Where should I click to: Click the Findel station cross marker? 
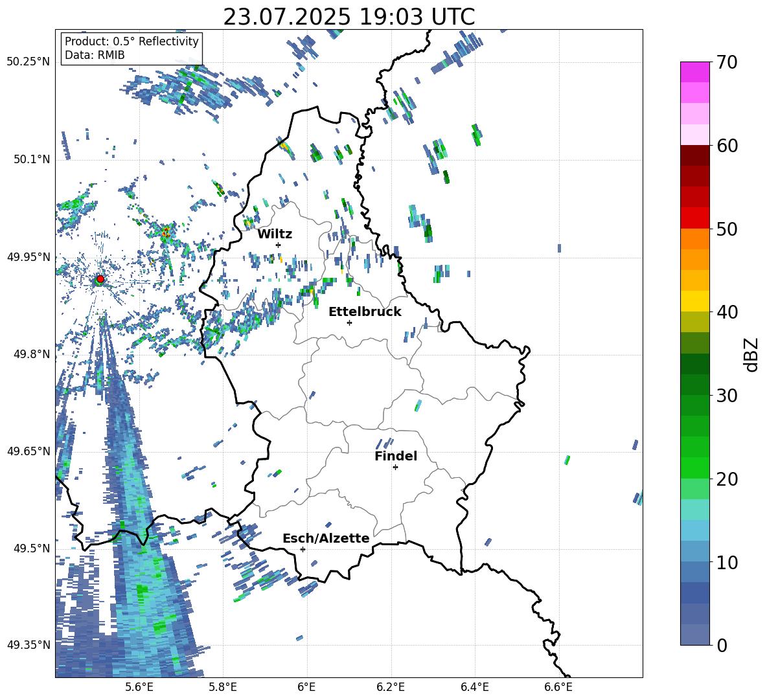coord(395,468)
